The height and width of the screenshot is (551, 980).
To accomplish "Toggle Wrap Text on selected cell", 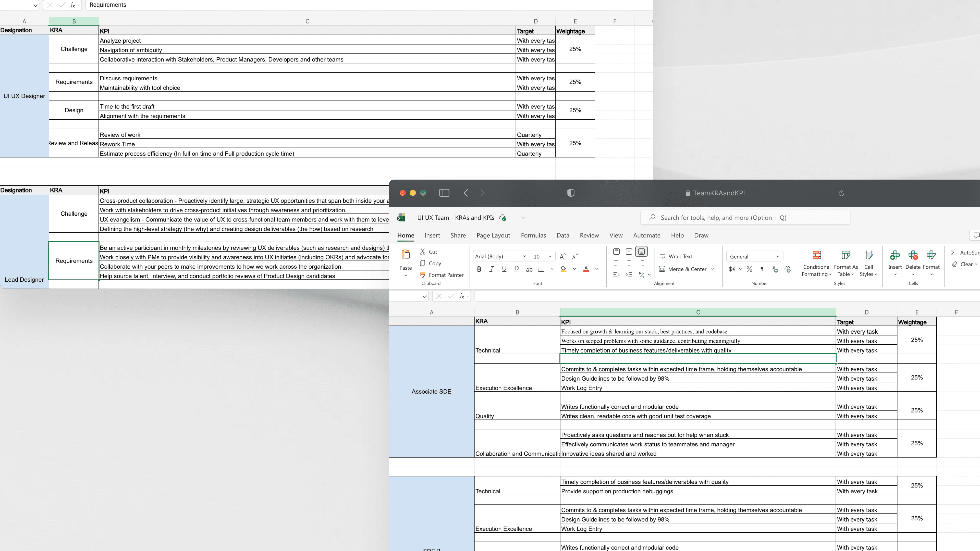I will pos(676,257).
